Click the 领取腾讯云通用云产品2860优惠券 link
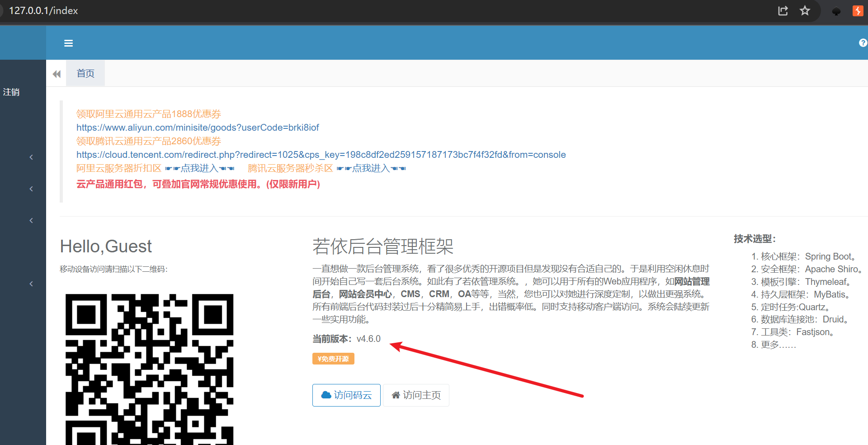The width and height of the screenshot is (868, 445). click(148, 141)
